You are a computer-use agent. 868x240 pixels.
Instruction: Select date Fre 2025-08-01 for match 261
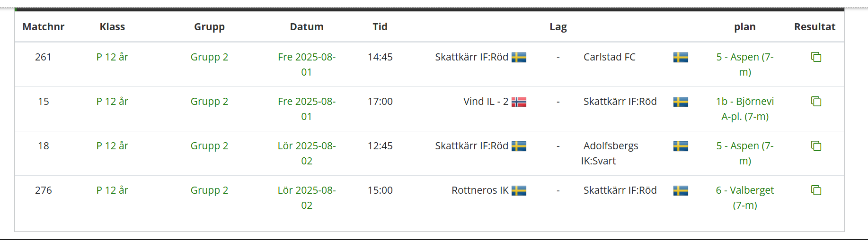307,64
